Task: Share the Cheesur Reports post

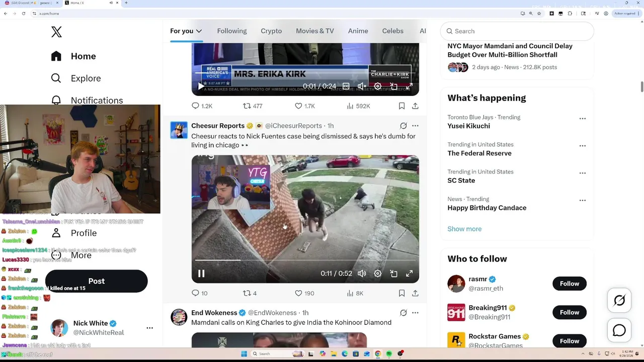Action: [x=415, y=293]
